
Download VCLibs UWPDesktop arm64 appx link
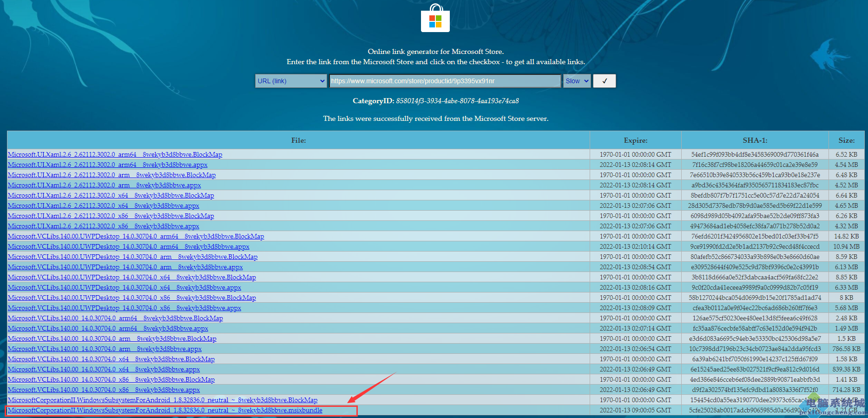(128, 246)
